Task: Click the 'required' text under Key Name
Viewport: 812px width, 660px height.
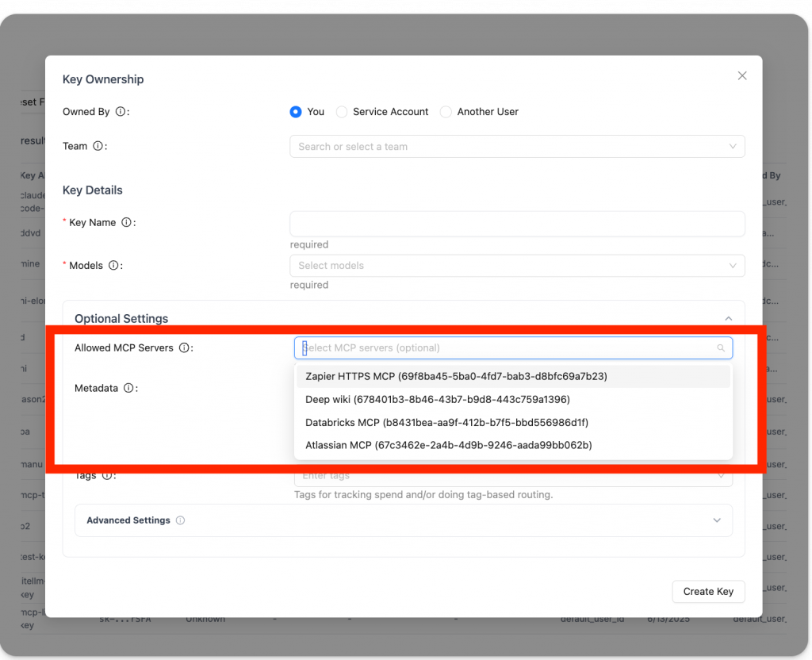Action: tap(309, 244)
